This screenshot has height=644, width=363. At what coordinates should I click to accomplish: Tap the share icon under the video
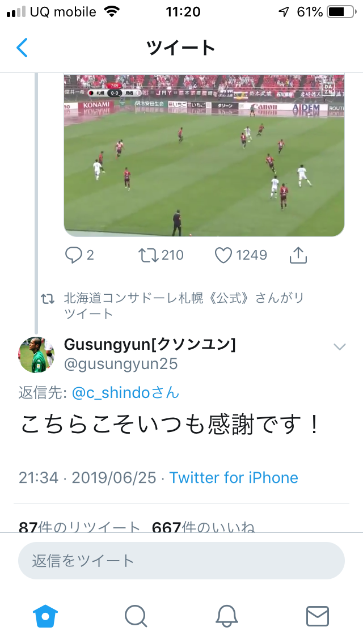point(298,256)
